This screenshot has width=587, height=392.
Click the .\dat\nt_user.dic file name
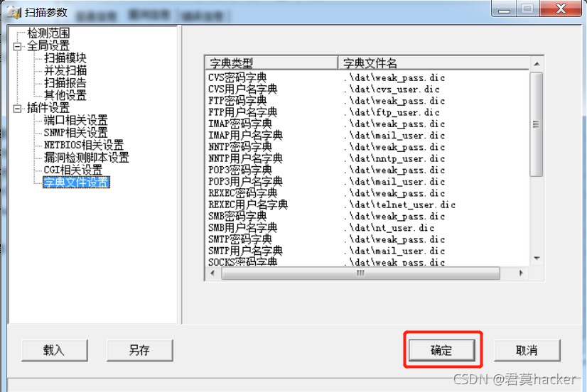(389, 228)
